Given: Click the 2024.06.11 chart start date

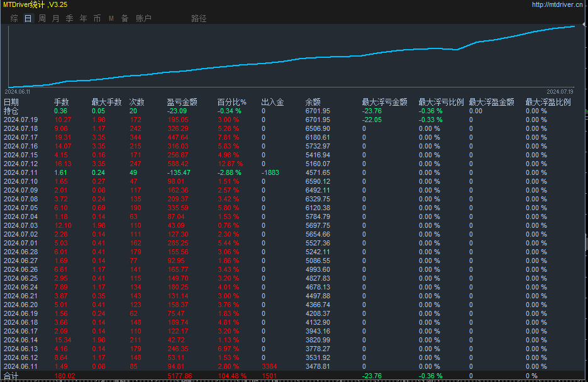Looking at the screenshot, I should [x=18, y=91].
